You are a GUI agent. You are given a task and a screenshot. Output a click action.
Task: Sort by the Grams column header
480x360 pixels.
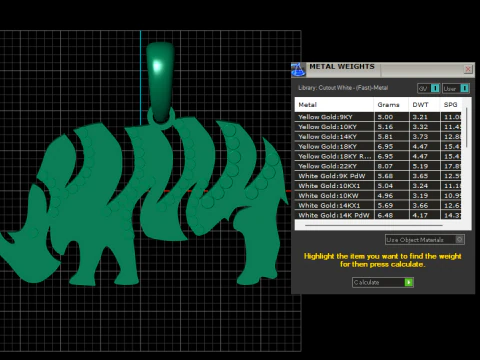coord(391,105)
